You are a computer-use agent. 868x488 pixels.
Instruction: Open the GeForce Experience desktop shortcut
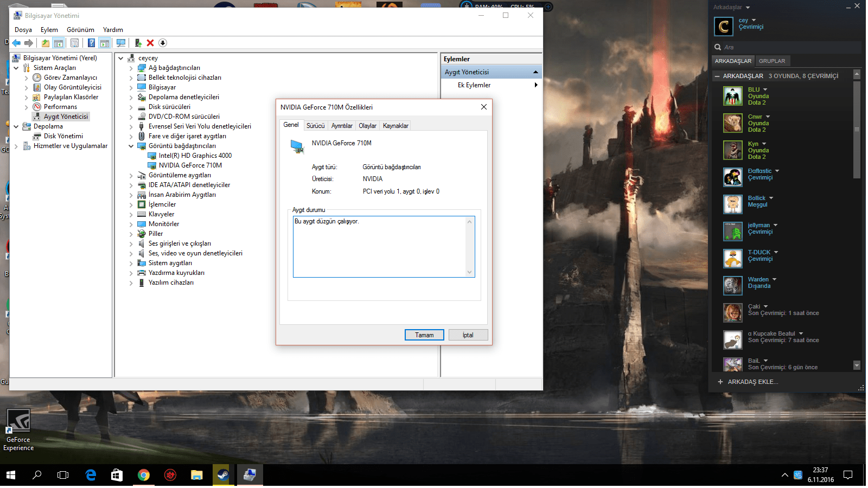[x=18, y=429]
